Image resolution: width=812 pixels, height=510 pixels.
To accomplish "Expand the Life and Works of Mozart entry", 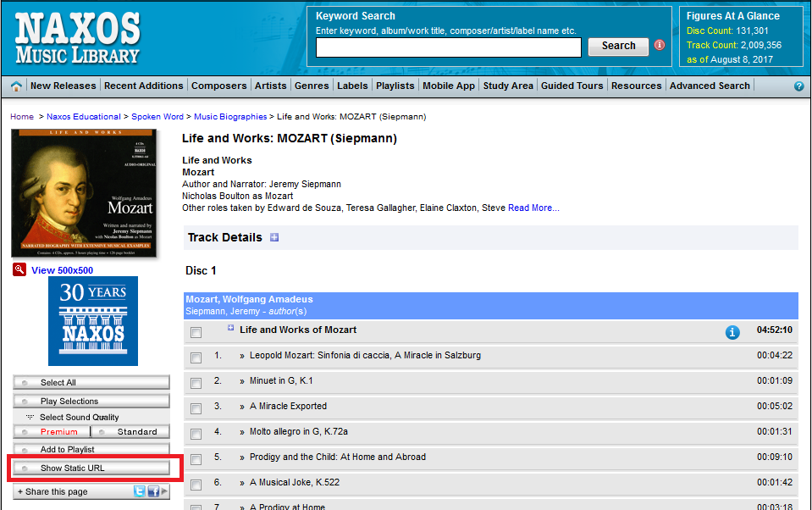I will point(230,328).
